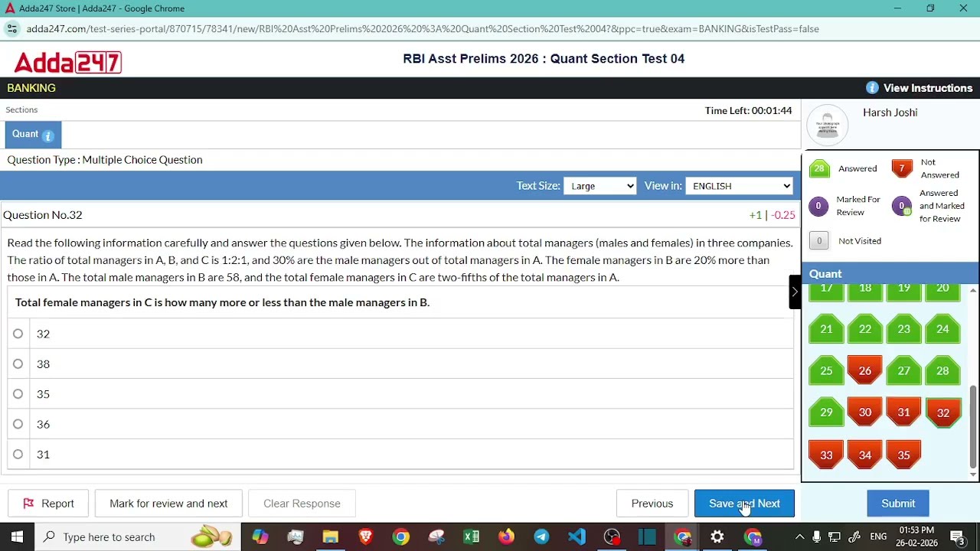Image resolution: width=980 pixels, height=551 pixels.
Task: Select answer option 32
Action: [x=18, y=334]
